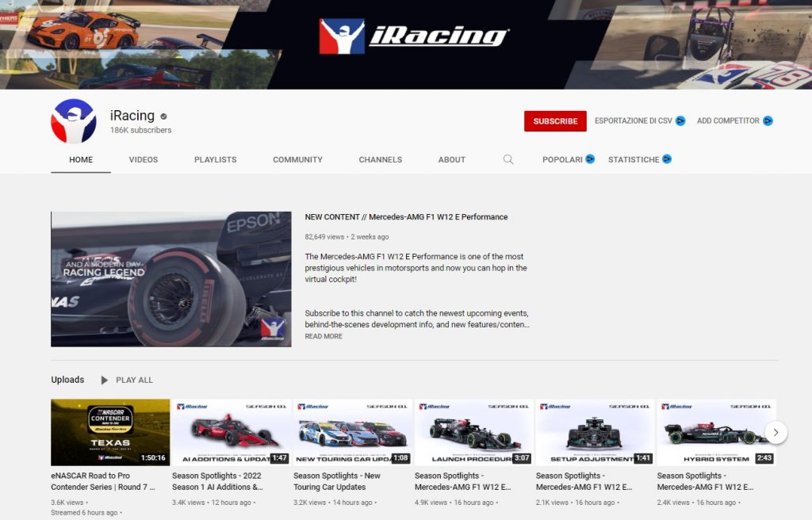Click blue icon beside Popolari
Screen dimensions: 812x520
[590, 159]
